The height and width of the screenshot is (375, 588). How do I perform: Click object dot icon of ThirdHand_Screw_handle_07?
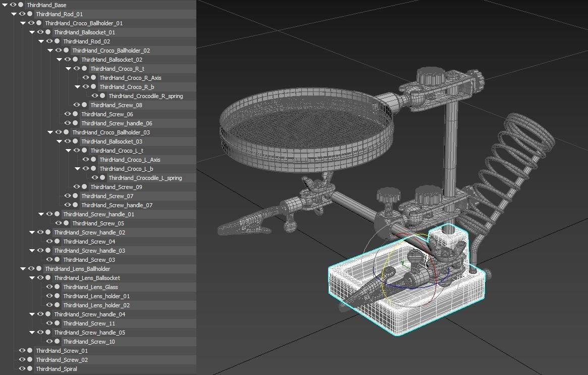pos(75,205)
